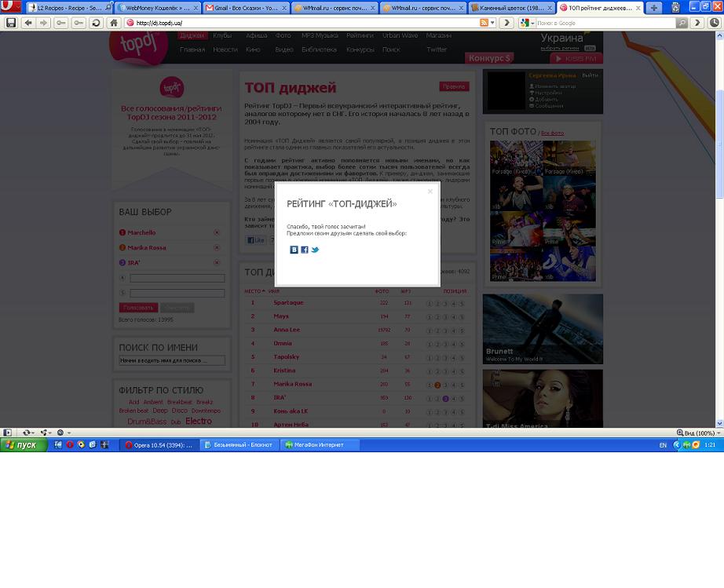Open new tab with plus button

coord(653,8)
